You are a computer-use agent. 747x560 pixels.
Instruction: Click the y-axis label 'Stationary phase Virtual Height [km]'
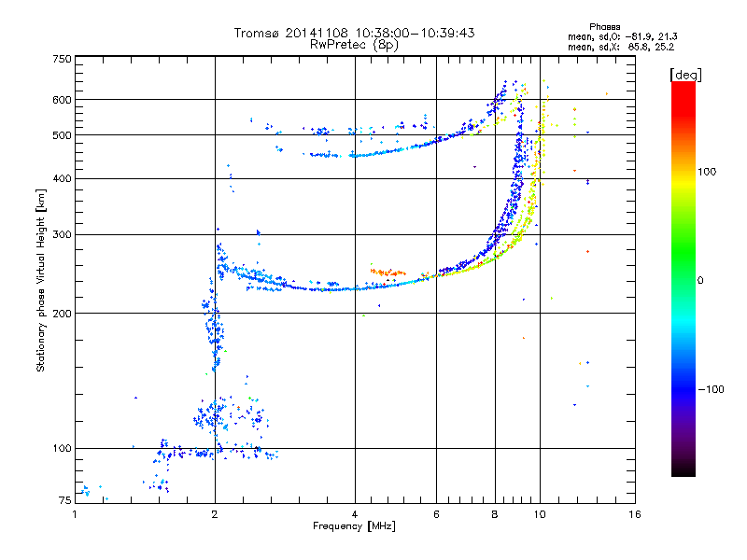[41, 280]
